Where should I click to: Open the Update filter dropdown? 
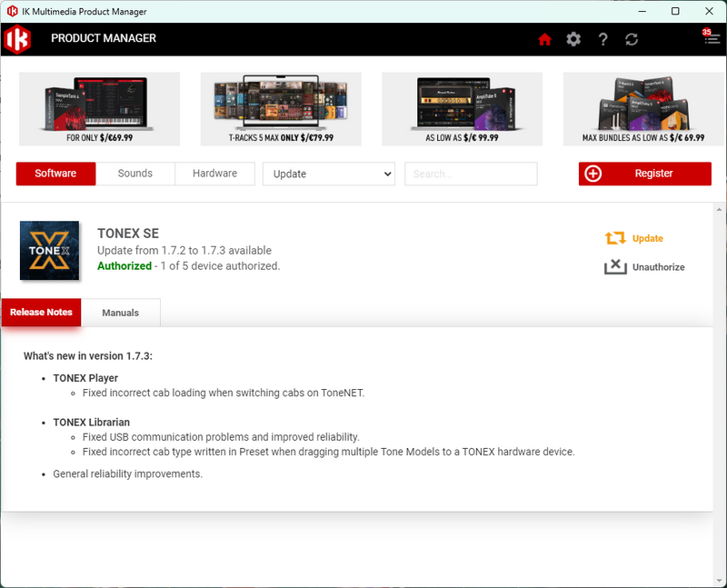pyautogui.click(x=329, y=174)
